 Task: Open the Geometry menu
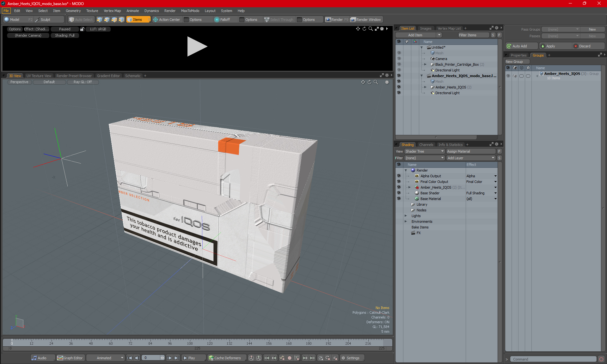click(73, 11)
